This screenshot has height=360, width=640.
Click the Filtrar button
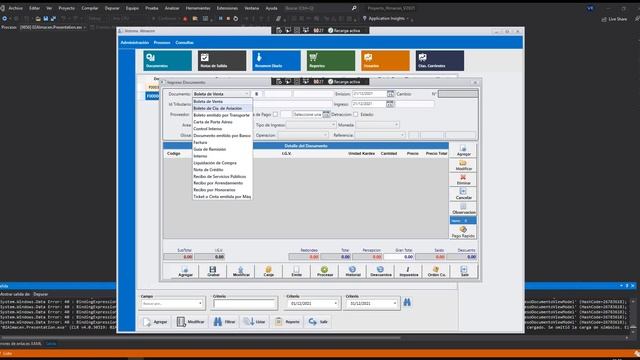coord(224,322)
